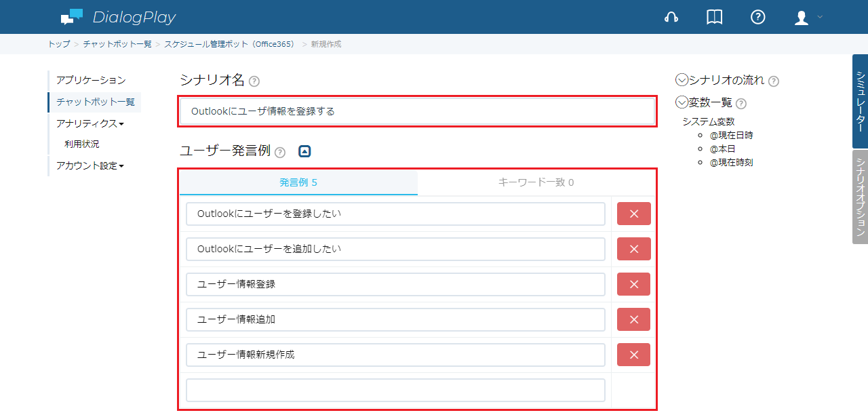Viewport: 868px width, 417px height.
Task: Select チャットボット一覧 in the sidebar
Action: click(95, 102)
